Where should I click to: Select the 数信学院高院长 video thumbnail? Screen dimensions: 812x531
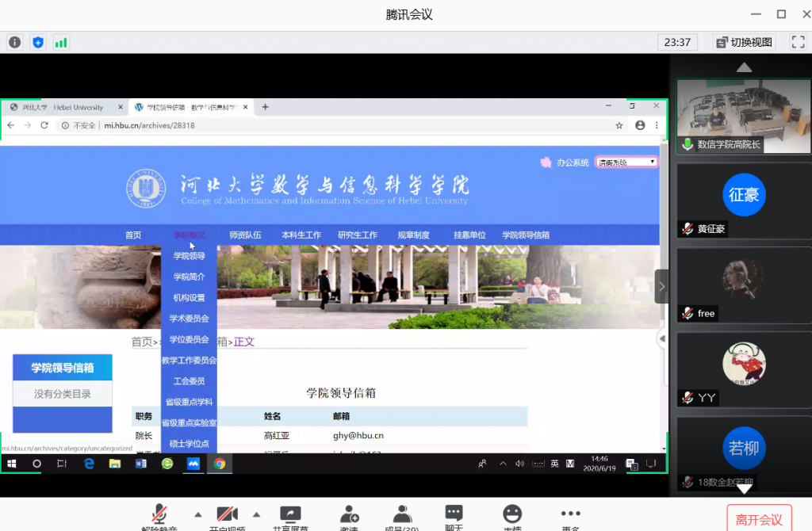coord(744,116)
